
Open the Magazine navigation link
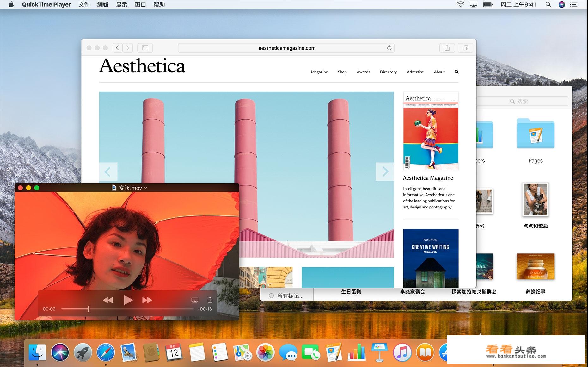tap(319, 72)
